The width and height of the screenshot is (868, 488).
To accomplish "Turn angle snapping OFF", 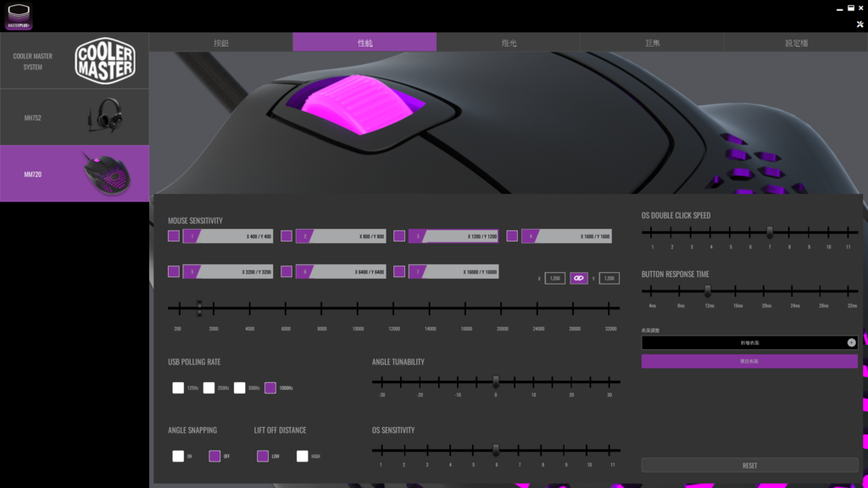I will tap(214, 456).
